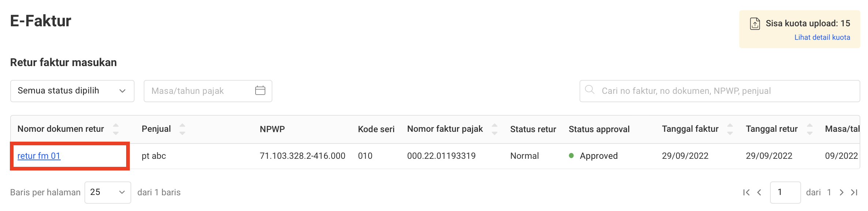Click the upload icon beside Sisa kuota
This screenshot has width=868, height=211.
point(755,24)
